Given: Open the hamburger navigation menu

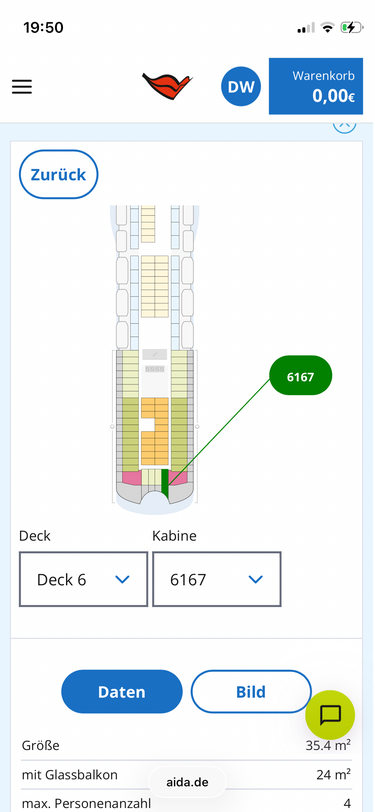Looking at the screenshot, I should point(22,86).
